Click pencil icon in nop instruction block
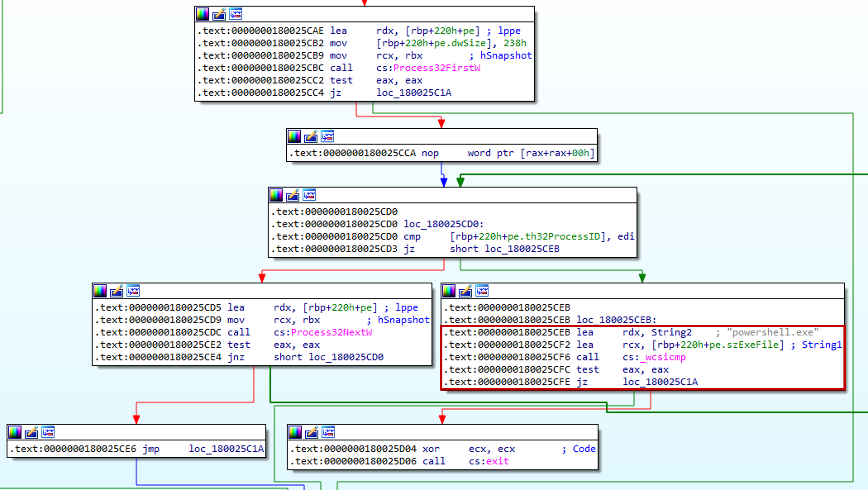Image resolution: width=868 pixels, height=490 pixels. [311, 136]
